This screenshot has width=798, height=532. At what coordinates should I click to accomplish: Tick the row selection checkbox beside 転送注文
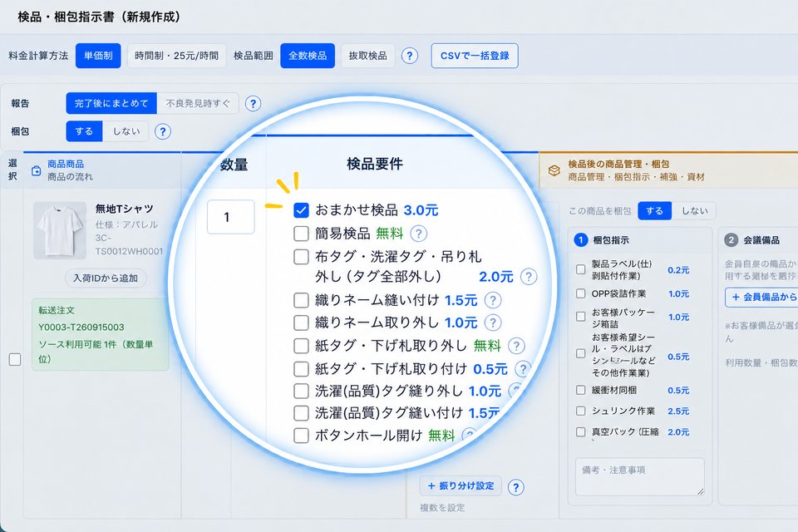15,359
